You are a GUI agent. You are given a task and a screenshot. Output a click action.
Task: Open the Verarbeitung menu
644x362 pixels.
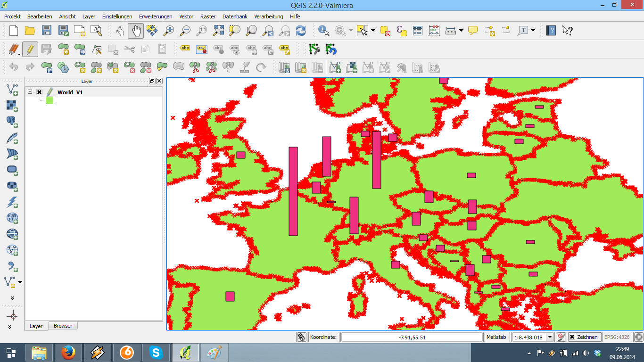click(x=268, y=16)
